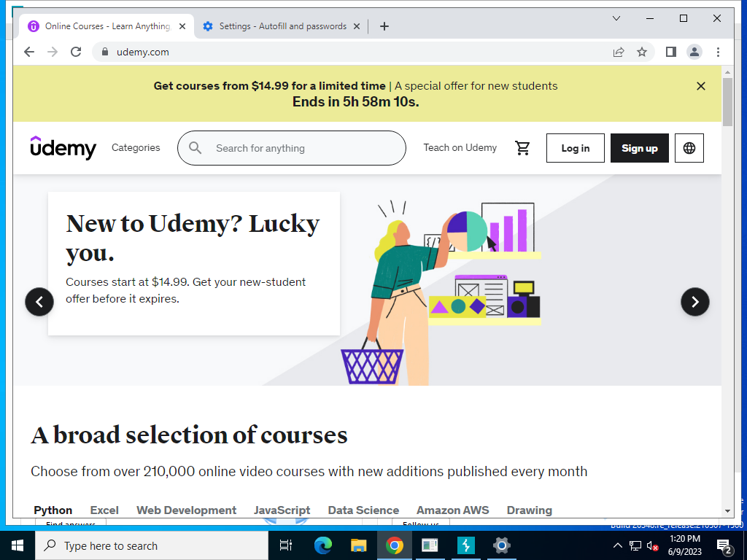Open the Settings gear app in the taskbar
Screen dimensions: 747x560
[x=502, y=545]
